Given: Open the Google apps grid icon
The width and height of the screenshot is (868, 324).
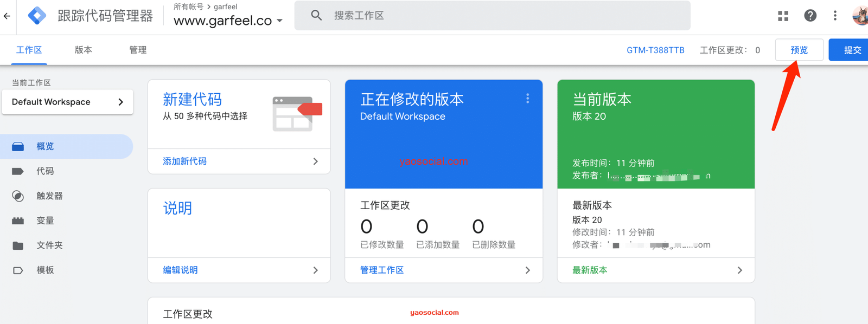Looking at the screenshot, I should pos(783,16).
